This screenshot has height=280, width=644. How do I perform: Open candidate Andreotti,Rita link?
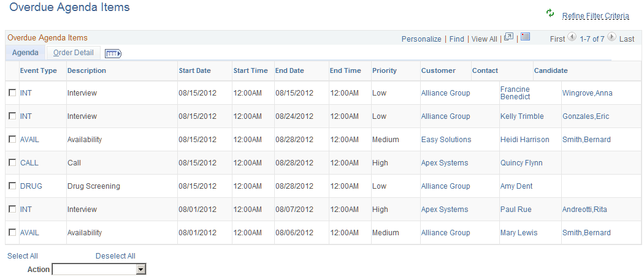(x=585, y=210)
